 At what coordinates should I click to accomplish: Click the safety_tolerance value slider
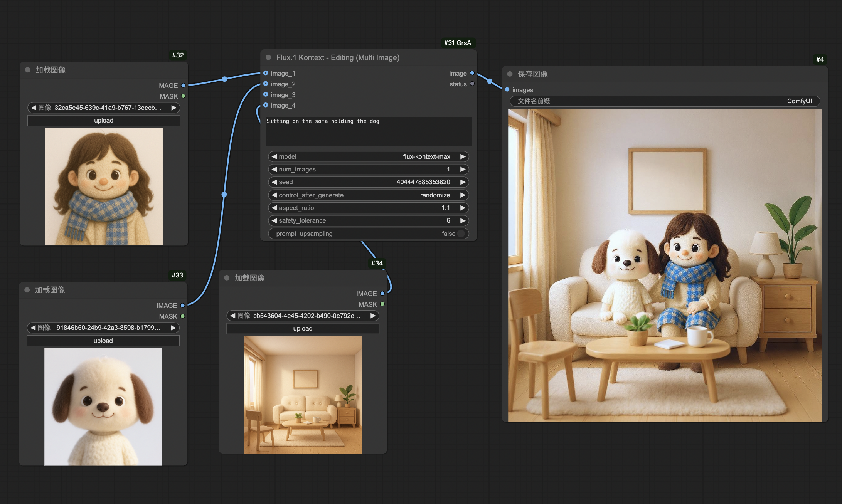[x=368, y=220]
